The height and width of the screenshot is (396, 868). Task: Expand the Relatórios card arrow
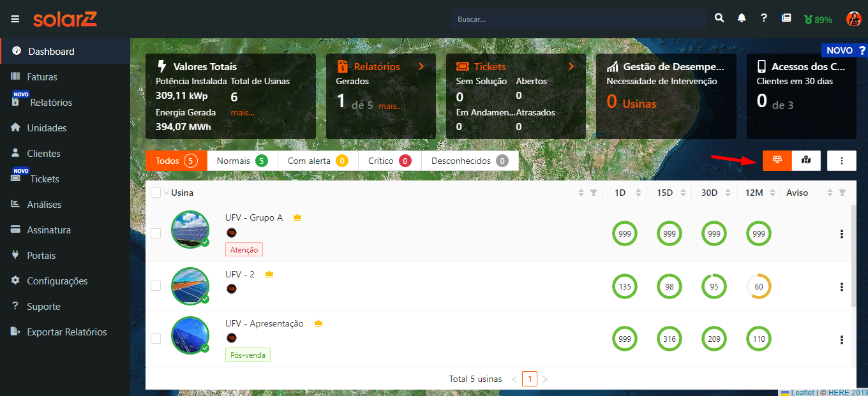click(x=421, y=66)
